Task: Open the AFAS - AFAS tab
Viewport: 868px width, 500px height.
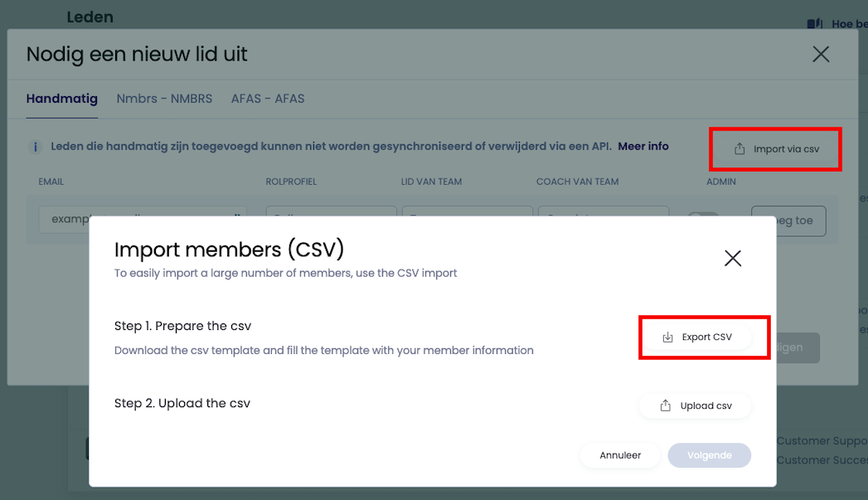Action: click(268, 99)
